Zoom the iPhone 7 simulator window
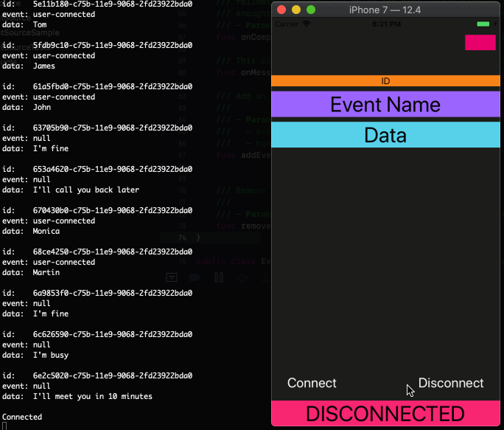Image resolution: width=504 pixels, height=430 pixels. (311, 10)
